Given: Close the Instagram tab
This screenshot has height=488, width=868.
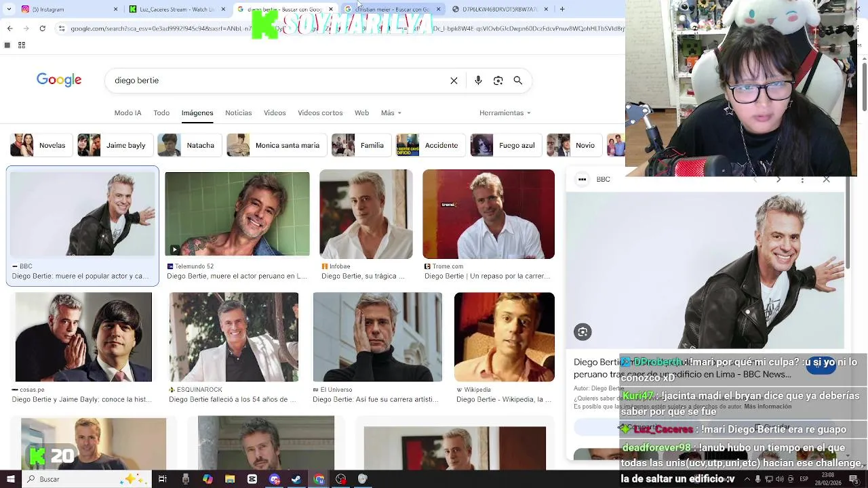Looking at the screenshot, I should (x=115, y=9).
